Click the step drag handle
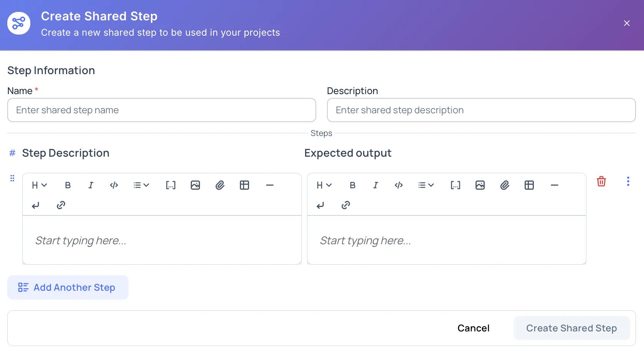This screenshot has height=351, width=644. 12,178
